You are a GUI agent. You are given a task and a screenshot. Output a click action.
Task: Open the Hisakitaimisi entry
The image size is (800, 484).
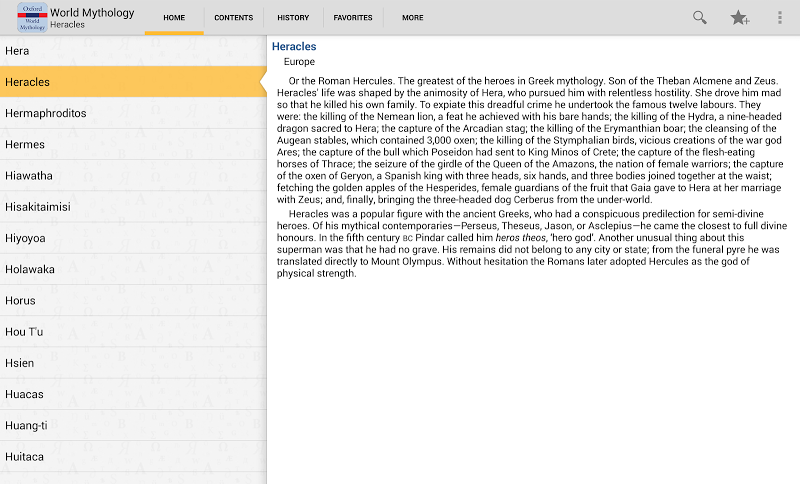133,207
